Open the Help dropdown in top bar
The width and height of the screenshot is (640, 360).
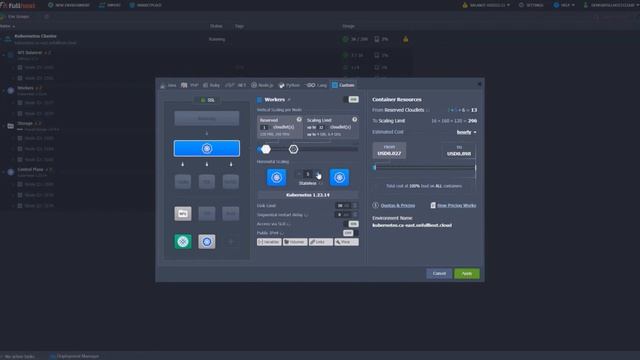pyautogui.click(x=564, y=5)
